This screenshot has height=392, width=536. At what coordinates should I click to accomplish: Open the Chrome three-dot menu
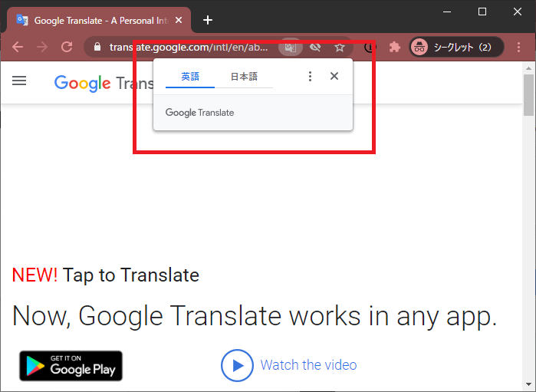pyautogui.click(x=518, y=47)
